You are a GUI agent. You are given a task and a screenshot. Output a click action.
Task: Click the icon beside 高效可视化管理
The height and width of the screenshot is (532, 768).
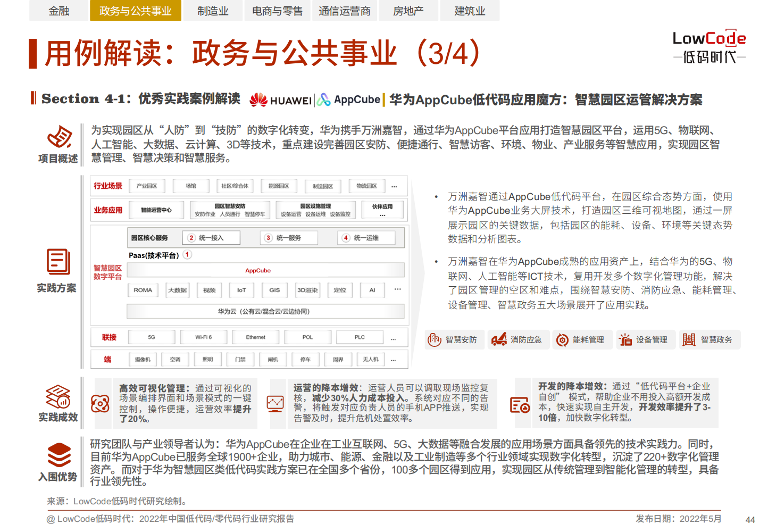(100, 404)
